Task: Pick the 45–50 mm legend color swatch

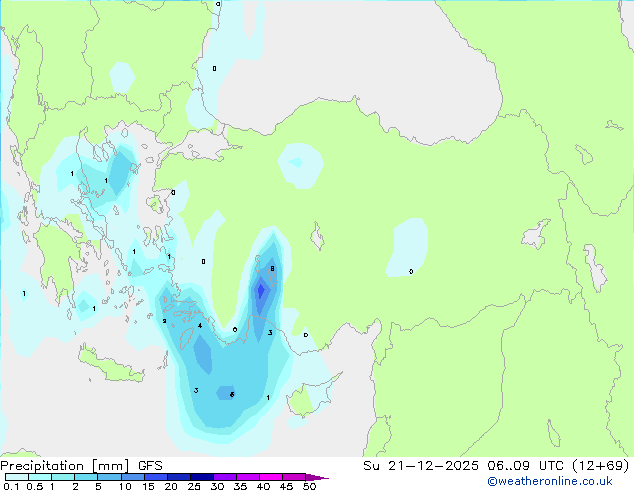Action: coord(294,477)
